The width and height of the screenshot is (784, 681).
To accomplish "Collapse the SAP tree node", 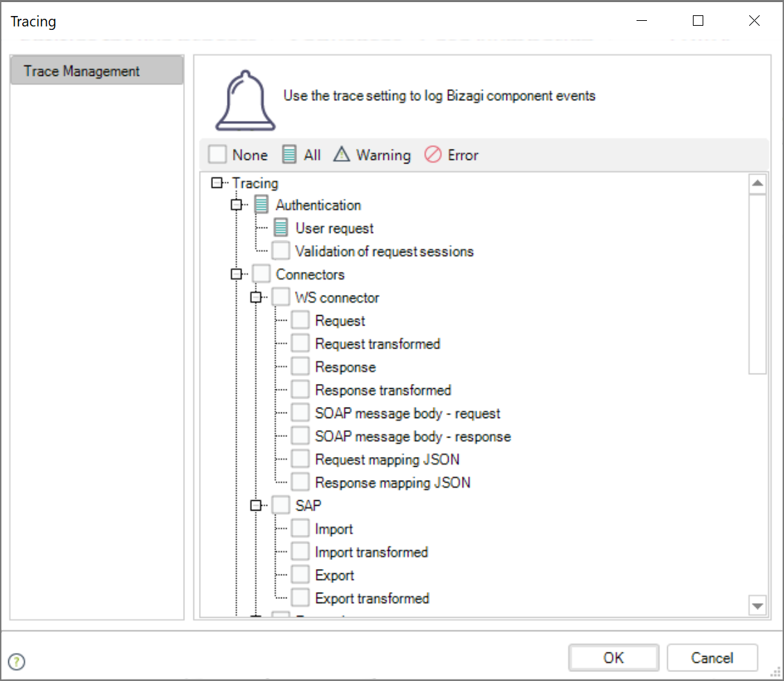I will click(255, 506).
